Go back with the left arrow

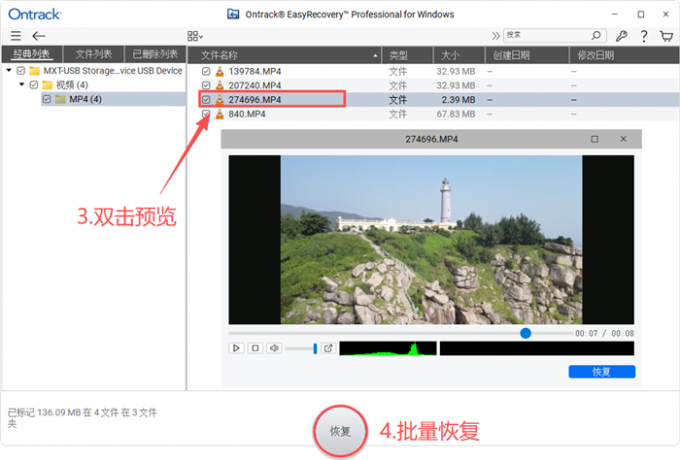click(39, 36)
